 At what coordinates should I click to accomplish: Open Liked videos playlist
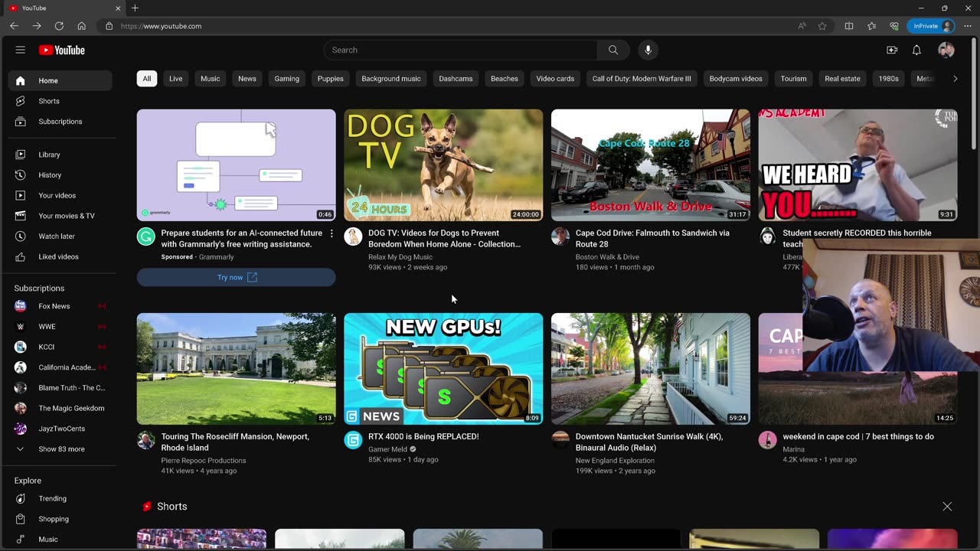point(60,256)
